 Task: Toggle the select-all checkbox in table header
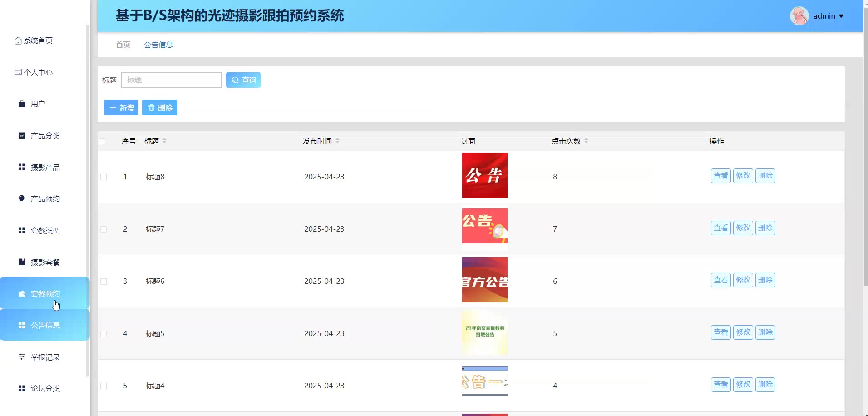(103, 141)
